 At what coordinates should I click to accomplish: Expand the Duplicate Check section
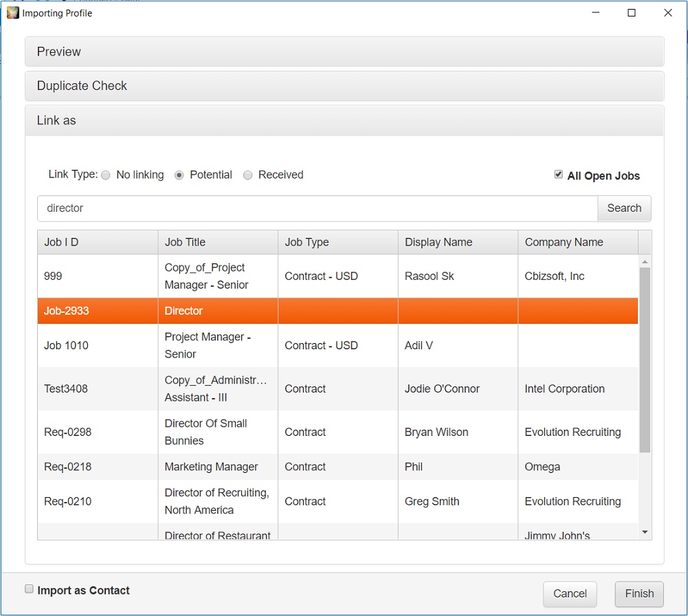pyautogui.click(x=344, y=86)
